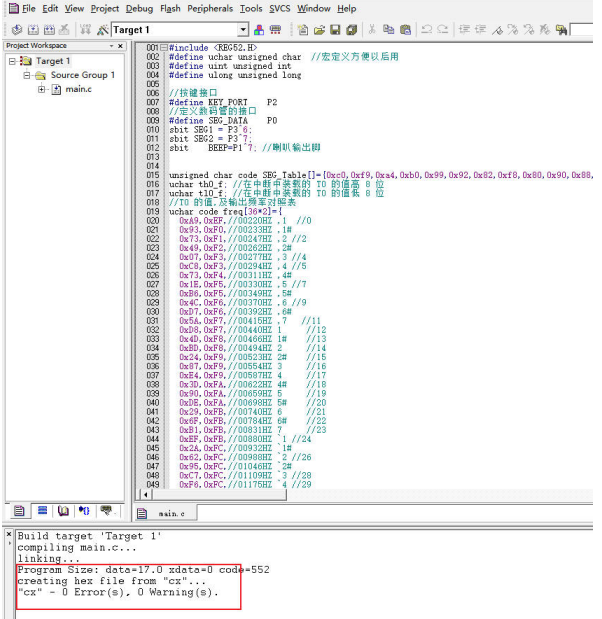
Task: Open the Debug menu
Action: (139, 8)
